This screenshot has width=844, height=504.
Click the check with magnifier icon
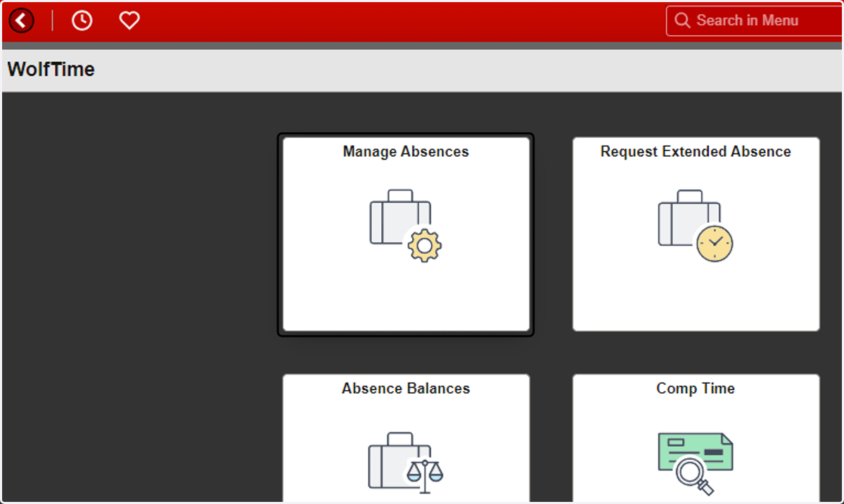pyautogui.click(x=696, y=463)
